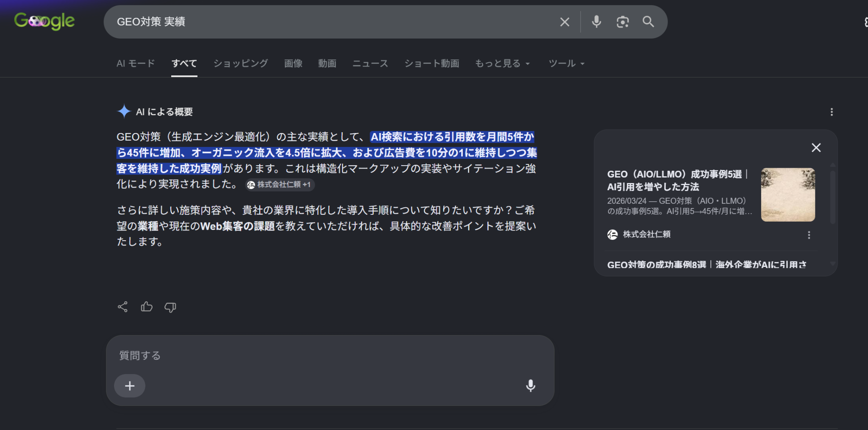Image resolution: width=868 pixels, height=430 pixels.
Task: Give the AI overview a thumbs down
Action: pos(170,307)
